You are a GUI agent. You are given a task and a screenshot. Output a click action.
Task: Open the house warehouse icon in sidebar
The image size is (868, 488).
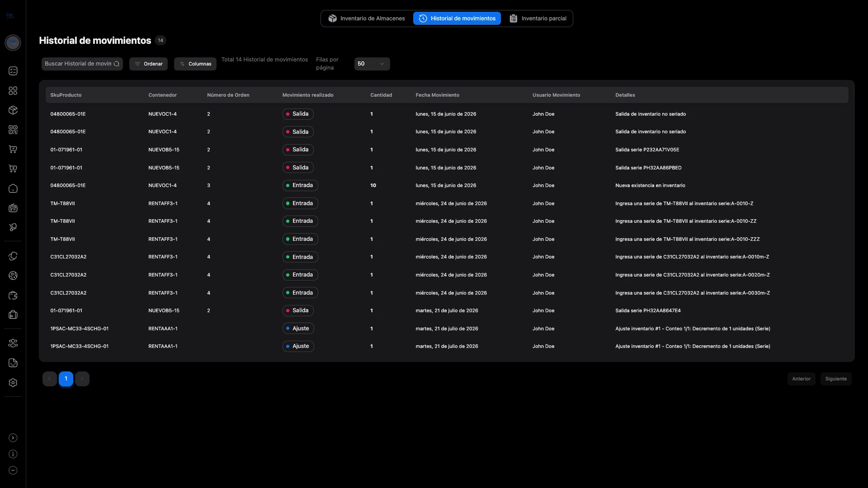click(13, 188)
